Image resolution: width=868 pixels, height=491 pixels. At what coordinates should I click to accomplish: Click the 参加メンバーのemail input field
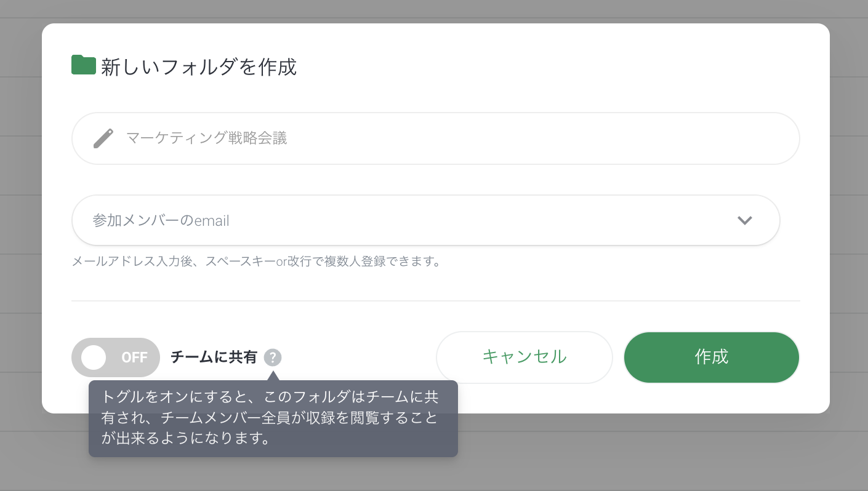(426, 220)
